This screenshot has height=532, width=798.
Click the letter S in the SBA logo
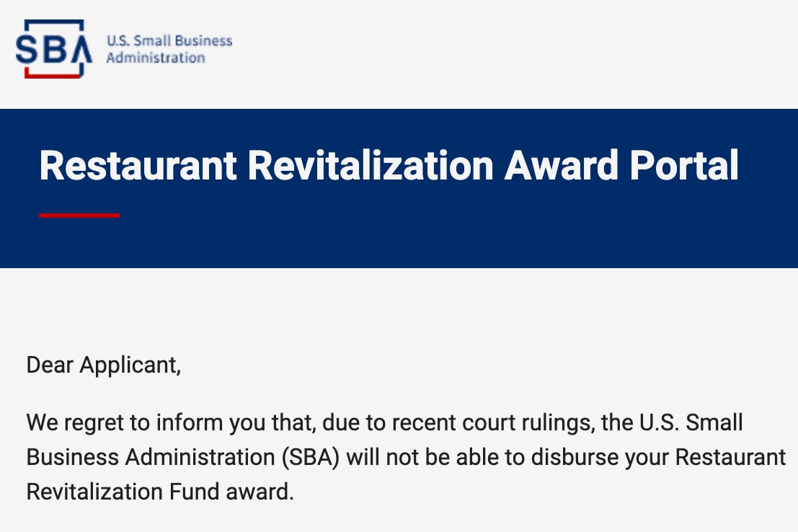(27, 49)
